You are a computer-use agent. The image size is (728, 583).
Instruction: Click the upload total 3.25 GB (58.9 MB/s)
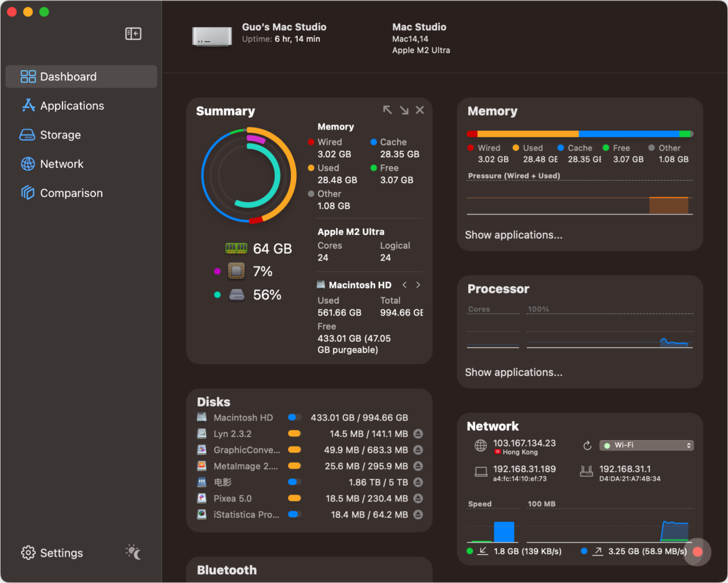click(647, 551)
